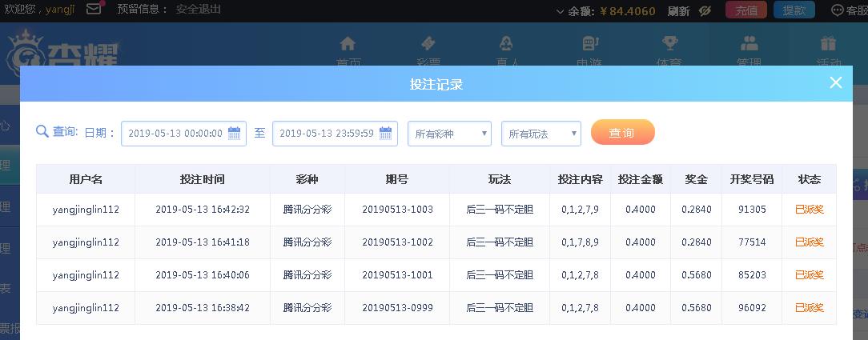Click 已派奖 status for period 20190513-0999
868x340 pixels.
[810, 308]
